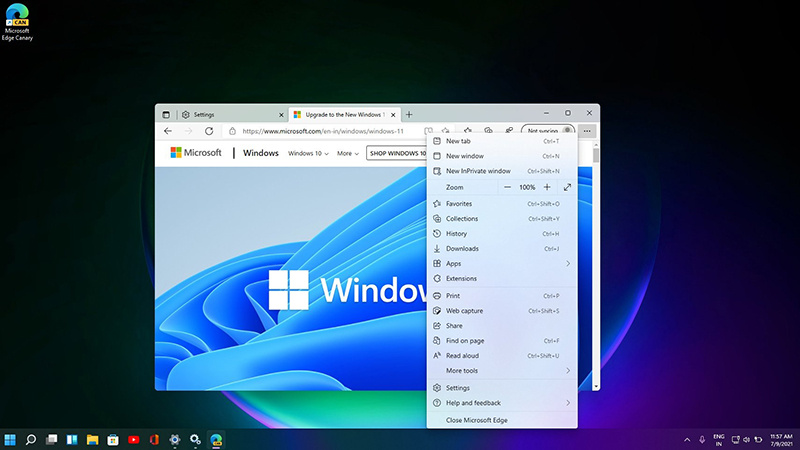Open Task View on the taskbar
Screen dimensions: 800x450
click(52, 439)
